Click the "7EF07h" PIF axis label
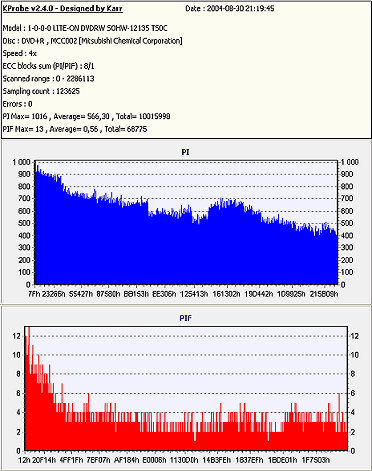372x471 pixels. tap(99, 460)
